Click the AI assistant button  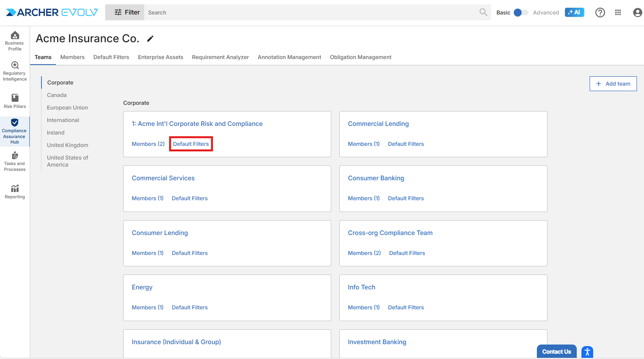click(x=574, y=13)
